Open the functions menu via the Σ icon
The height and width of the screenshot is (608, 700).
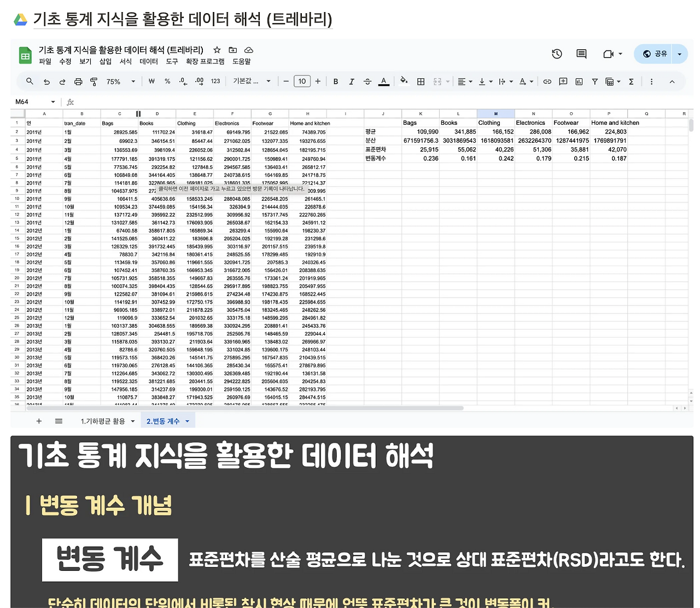631,81
